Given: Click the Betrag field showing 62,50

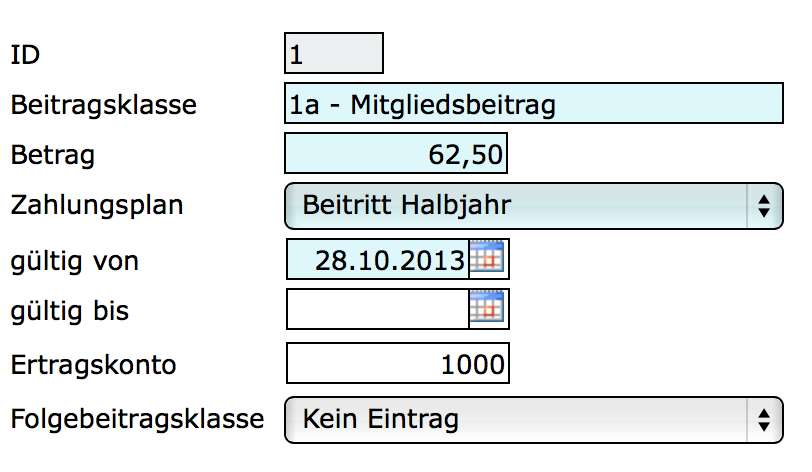Looking at the screenshot, I should click(397, 155).
